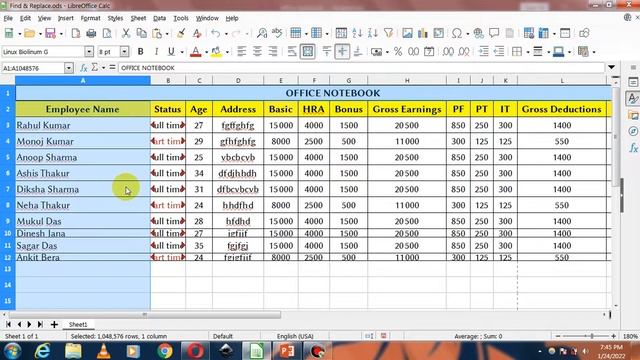Select the Sheet1 tab
The image size is (640, 360).
[x=78, y=324]
